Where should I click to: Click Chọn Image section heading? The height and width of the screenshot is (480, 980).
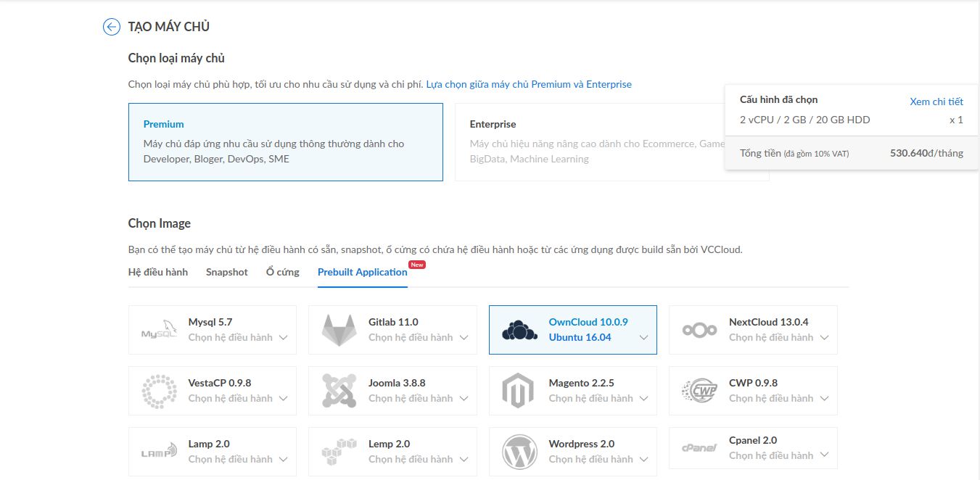(160, 223)
